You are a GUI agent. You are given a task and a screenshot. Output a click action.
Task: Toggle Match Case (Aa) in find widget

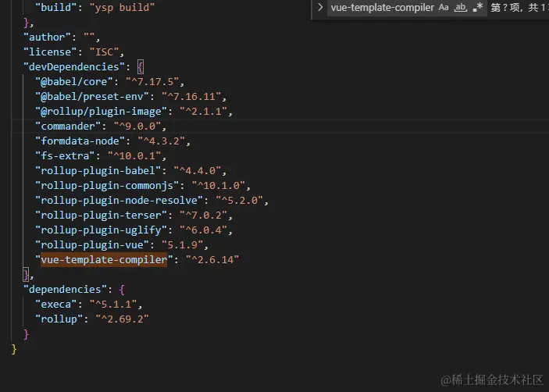coord(444,7)
